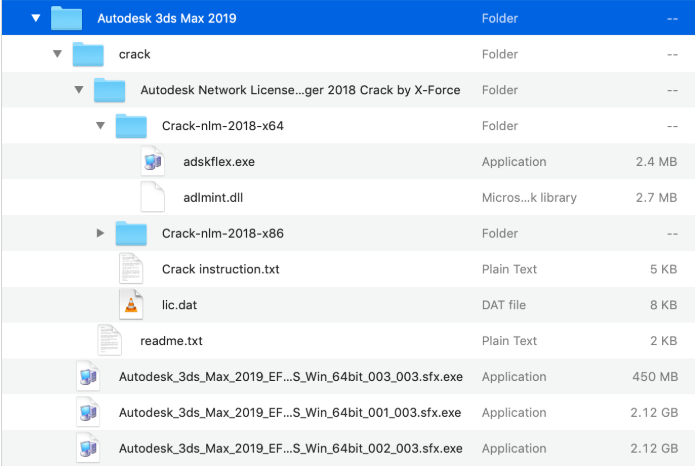Click the 2.4 MB size of adskflex.exe
Image resolution: width=695 pixels, height=466 pixels.
[x=656, y=161]
